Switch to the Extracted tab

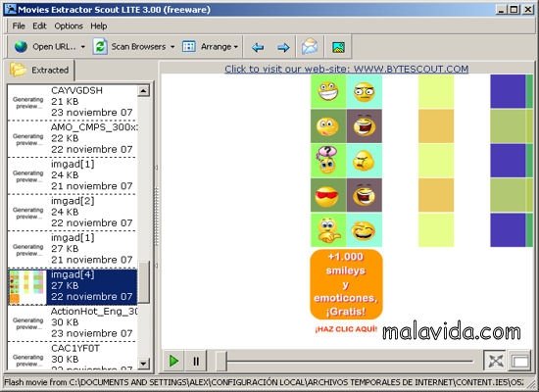[x=39, y=70]
